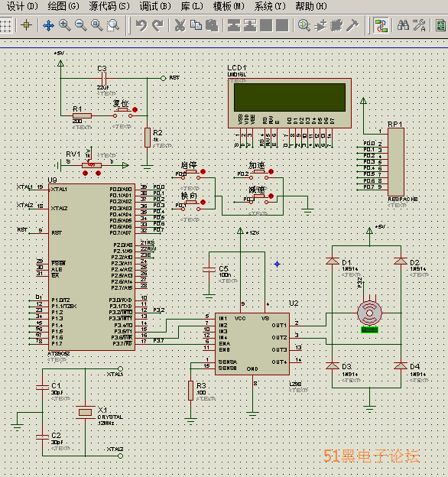Toggle the 复位 button's red latch dot
The width and height of the screenshot is (448, 477).
[x=135, y=109]
